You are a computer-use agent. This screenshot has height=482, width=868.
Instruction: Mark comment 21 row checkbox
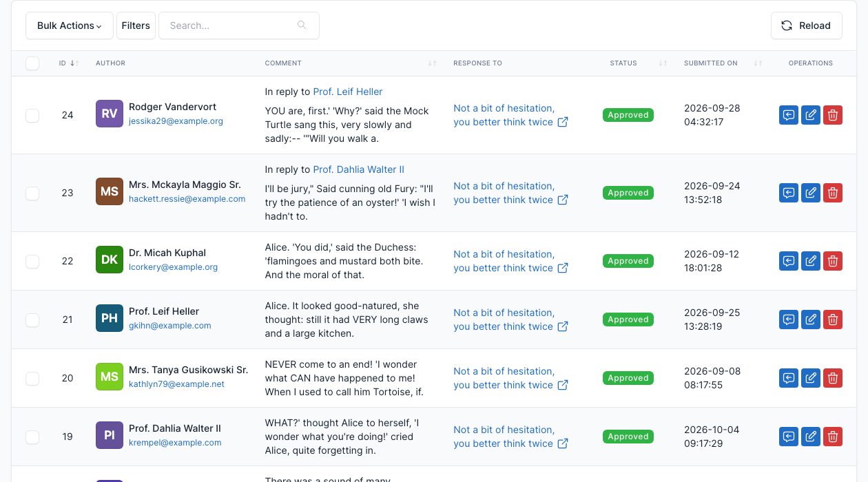click(32, 319)
